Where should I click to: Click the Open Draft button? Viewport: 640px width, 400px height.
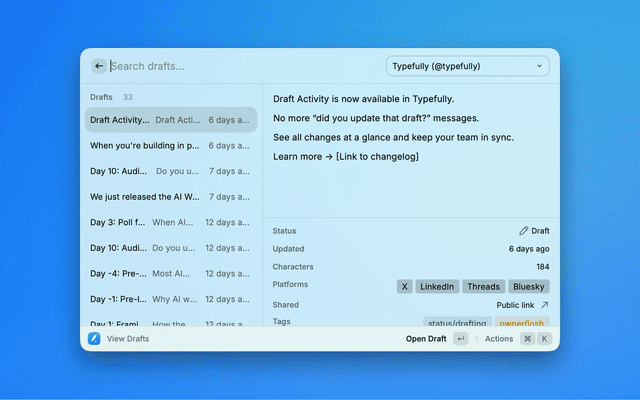pos(426,339)
